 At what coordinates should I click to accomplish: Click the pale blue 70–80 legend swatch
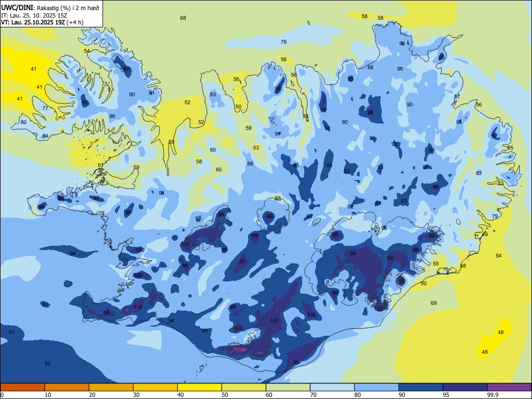332,387
